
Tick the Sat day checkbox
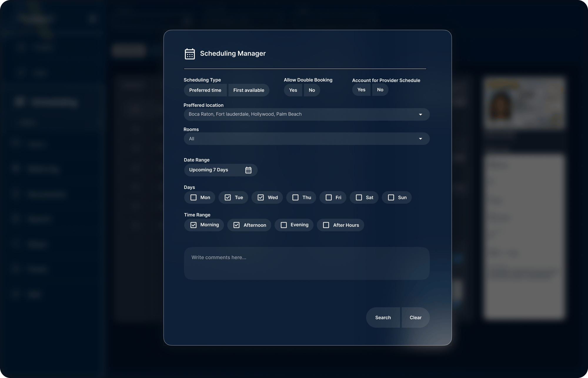359,198
